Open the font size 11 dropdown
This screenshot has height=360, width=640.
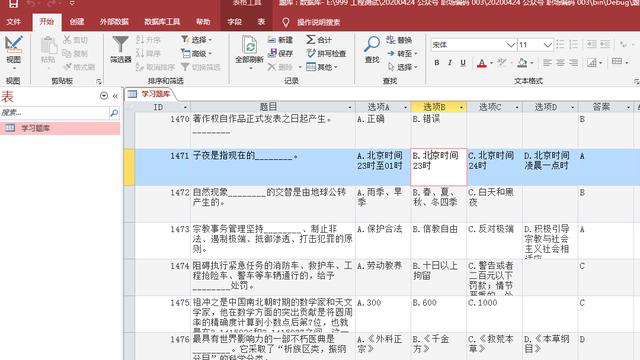click(548, 44)
